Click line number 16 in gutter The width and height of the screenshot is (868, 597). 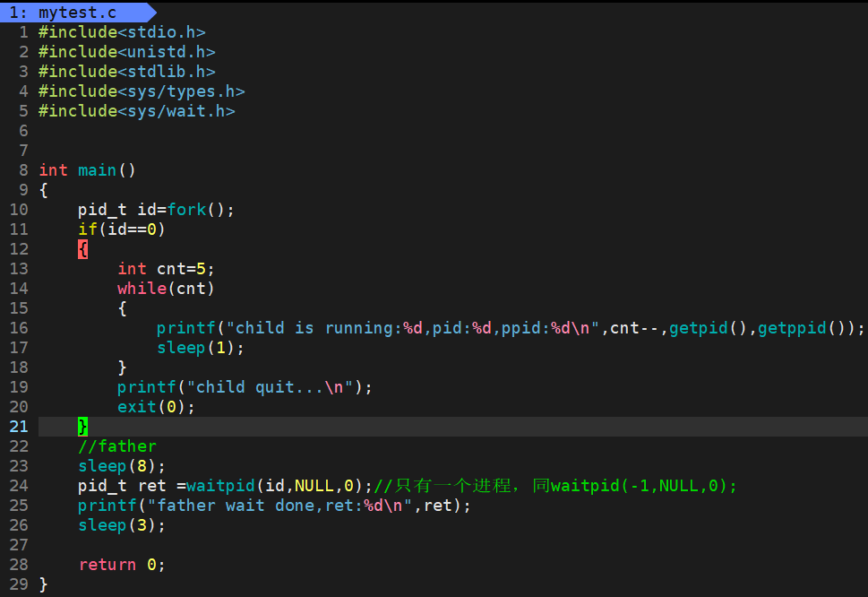[19, 328]
